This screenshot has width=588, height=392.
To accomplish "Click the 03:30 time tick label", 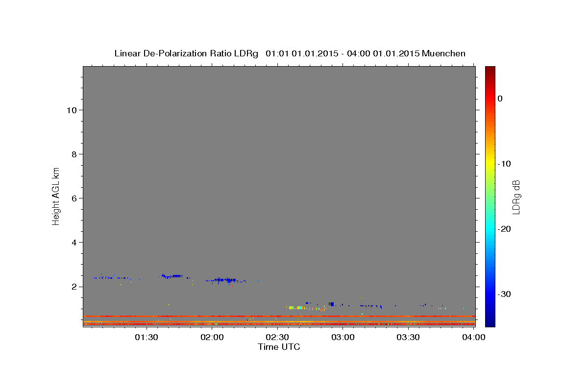I will (408, 337).
